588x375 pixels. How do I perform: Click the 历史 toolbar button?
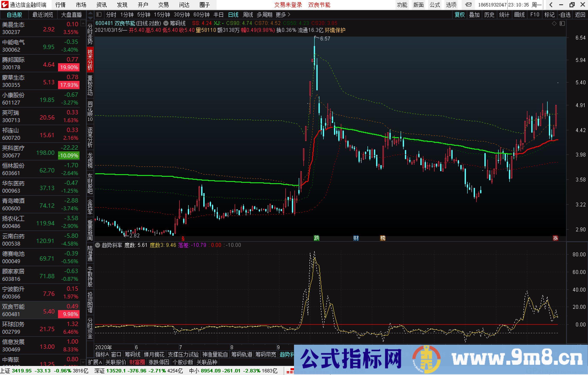489,15
